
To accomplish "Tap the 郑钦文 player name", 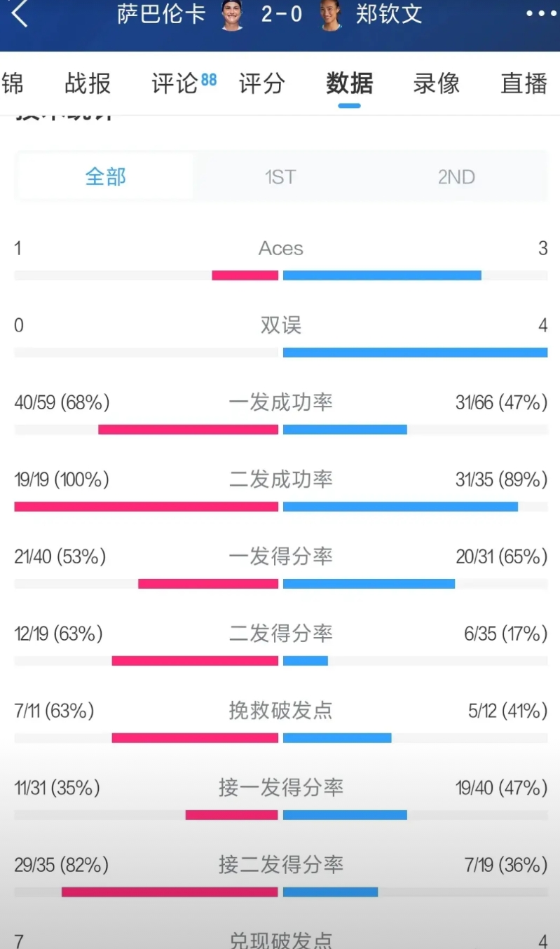I will [x=389, y=13].
